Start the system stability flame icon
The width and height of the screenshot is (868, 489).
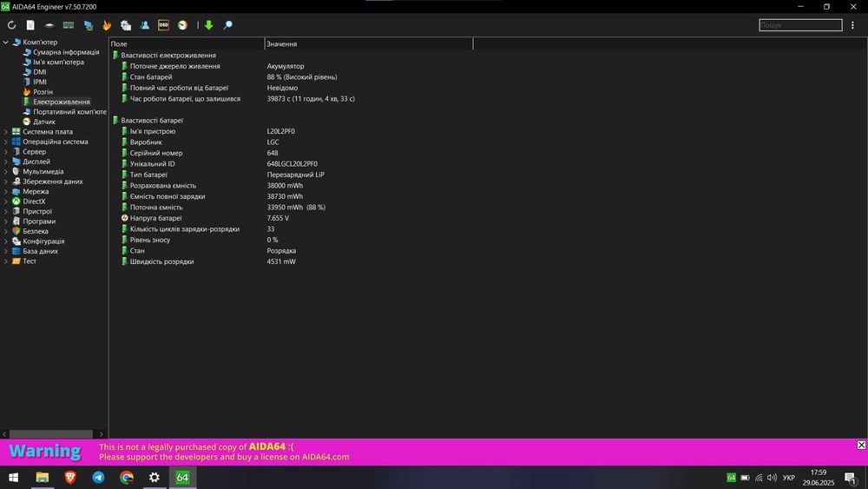pyautogui.click(x=107, y=25)
